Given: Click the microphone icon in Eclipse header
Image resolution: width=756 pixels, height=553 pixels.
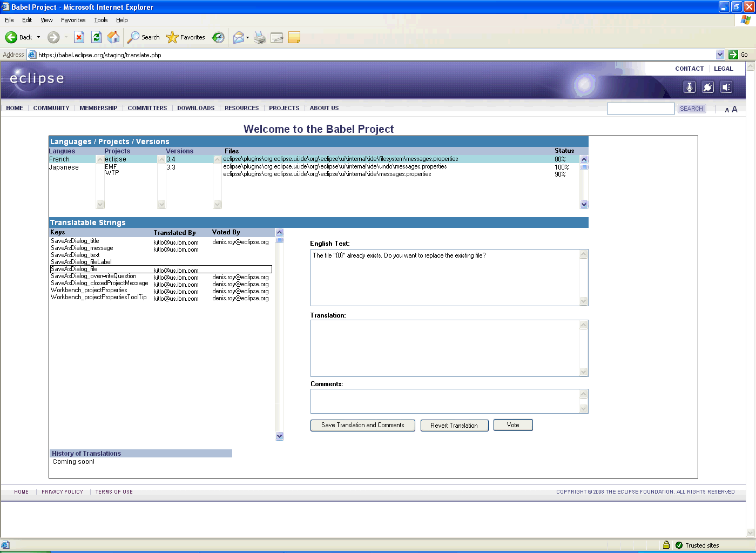Looking at the screenshot, I should [690, 87].
